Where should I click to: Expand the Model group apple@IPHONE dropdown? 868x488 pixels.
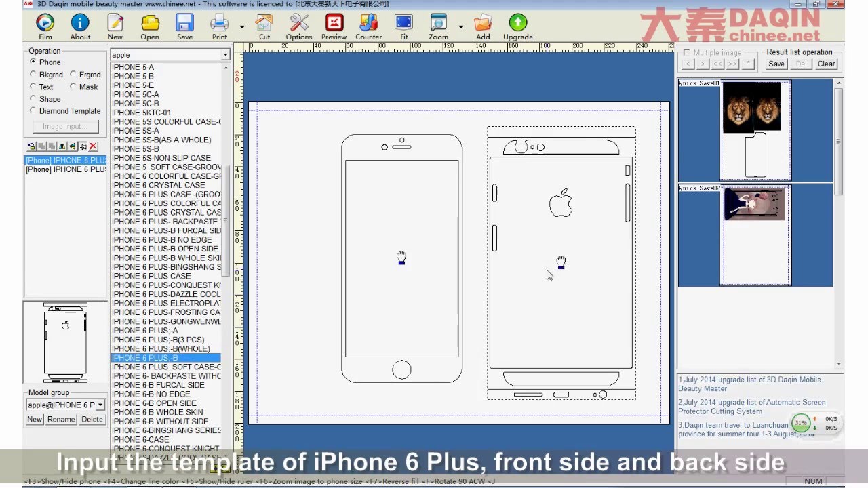[x=100, y=405]
